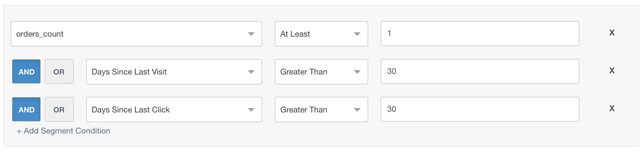The height and width of the screenshot is (154, 644).
Task: Open Greater Than dropdown for Last Visit
Action: pyautogui.click(x=321, y=72)
